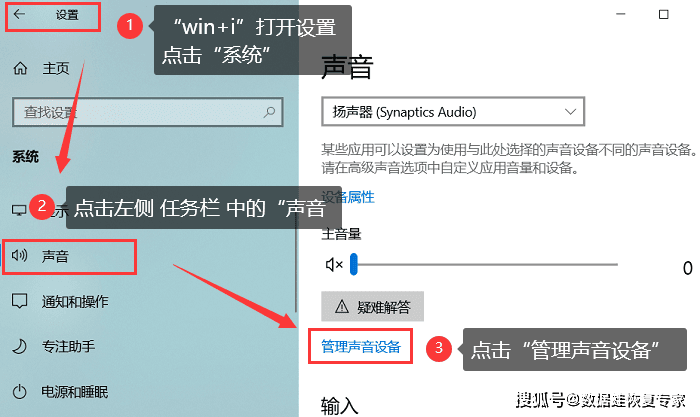
Task: Click the warning triangle icon on 疑难解答
Action: [x=342, y=307]
